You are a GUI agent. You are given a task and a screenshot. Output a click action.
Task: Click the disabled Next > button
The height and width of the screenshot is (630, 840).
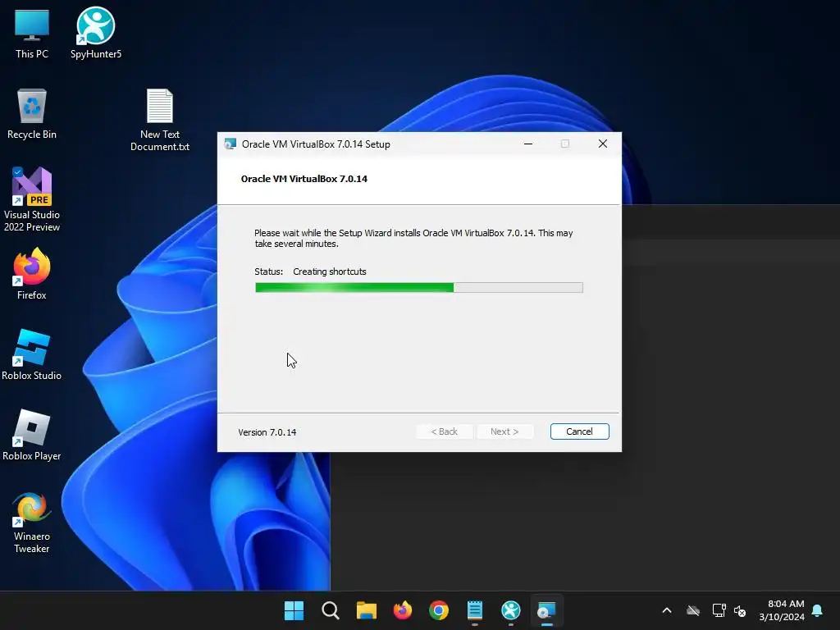[x=504, y=431]
